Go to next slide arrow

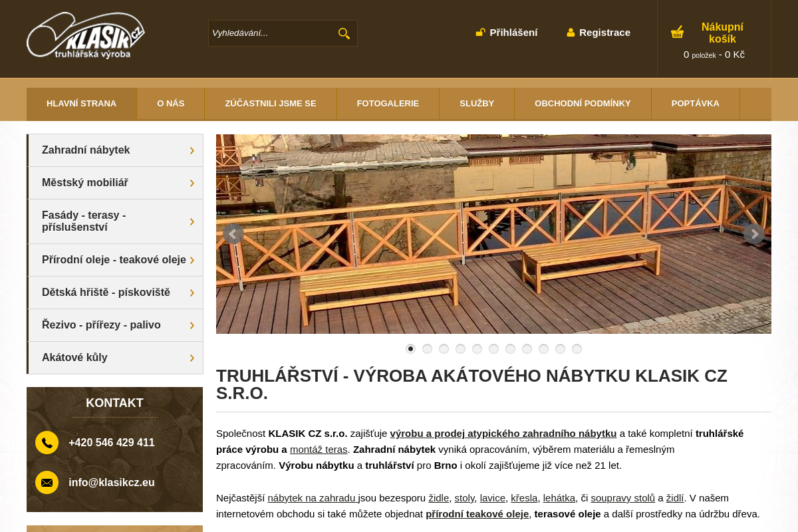[x=753, y=233]
